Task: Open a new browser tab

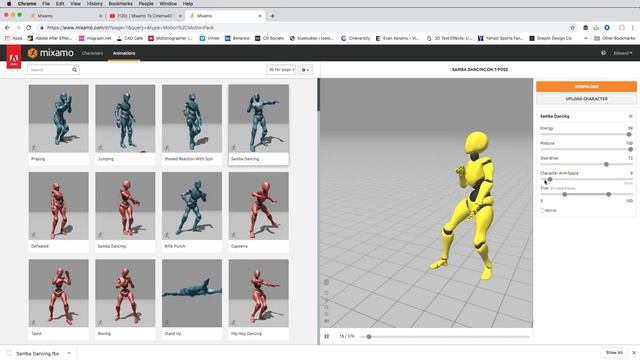Action: coord(272,16)
